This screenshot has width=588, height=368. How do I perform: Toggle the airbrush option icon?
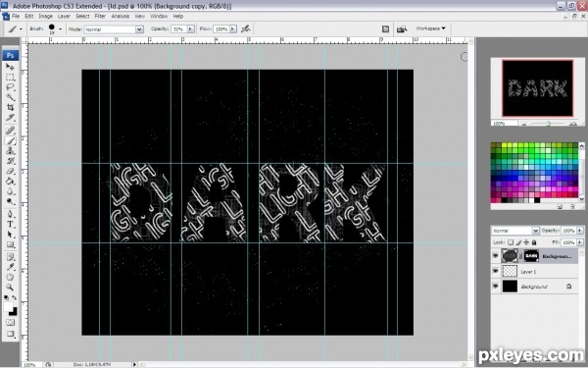[x=246, y=28]
